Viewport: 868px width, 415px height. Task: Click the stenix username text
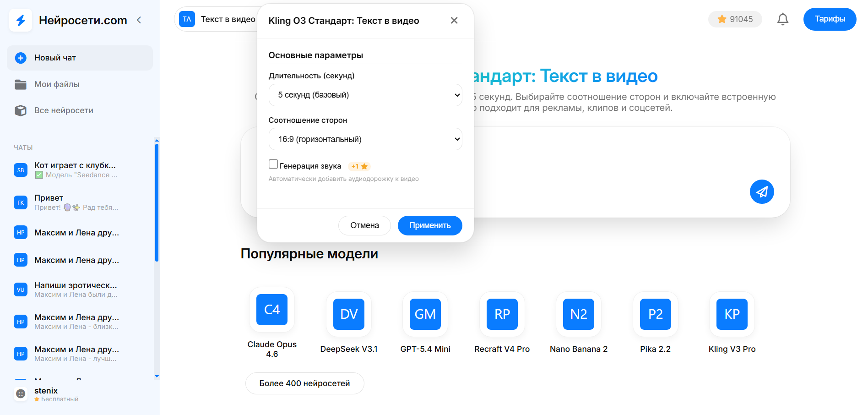click(x=46, y=391)
